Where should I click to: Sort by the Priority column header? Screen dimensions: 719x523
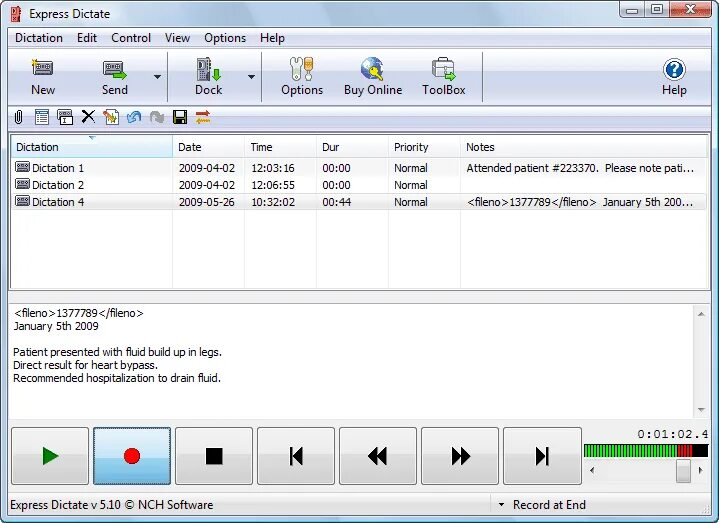425,147
